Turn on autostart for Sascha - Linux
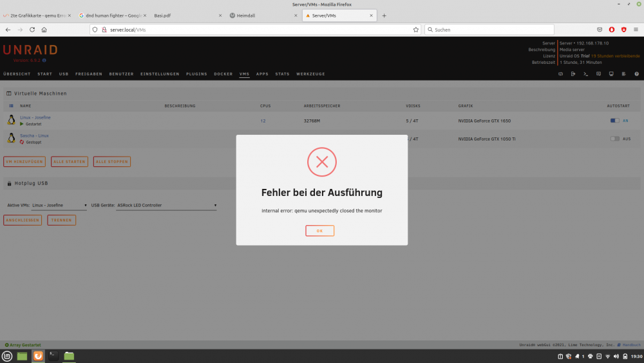The height and width of the screenshot is (363, 644). pos(614,139)
